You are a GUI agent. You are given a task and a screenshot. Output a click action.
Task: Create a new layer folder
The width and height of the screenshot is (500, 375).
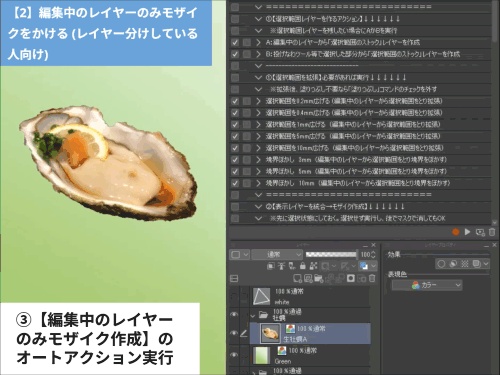(x=319, y=278)
